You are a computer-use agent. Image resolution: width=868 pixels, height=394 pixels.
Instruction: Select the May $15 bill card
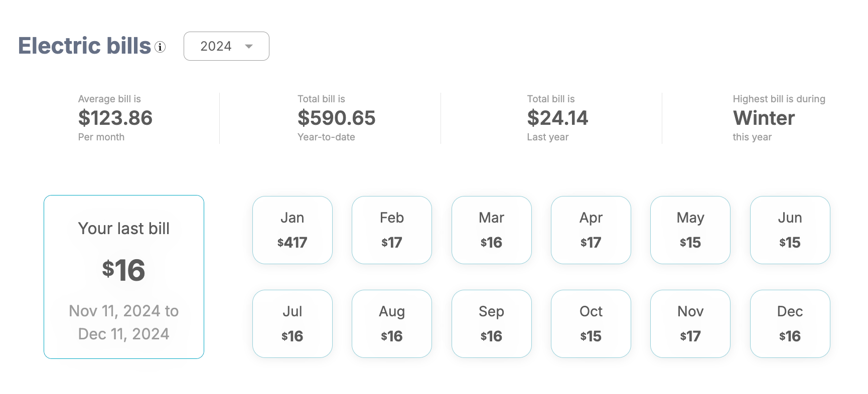pyautogui.click(x=690, y=230)
